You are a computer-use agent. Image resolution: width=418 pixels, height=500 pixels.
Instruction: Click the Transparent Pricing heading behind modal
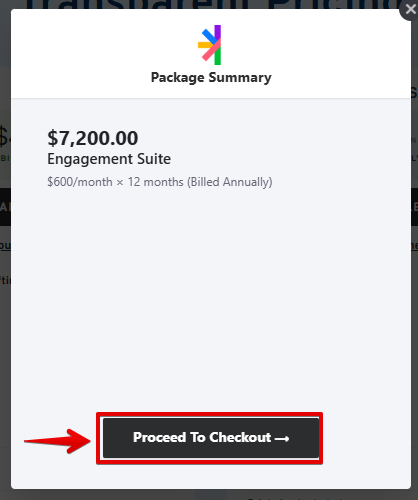pyautogui.click(x=211, y=4)
